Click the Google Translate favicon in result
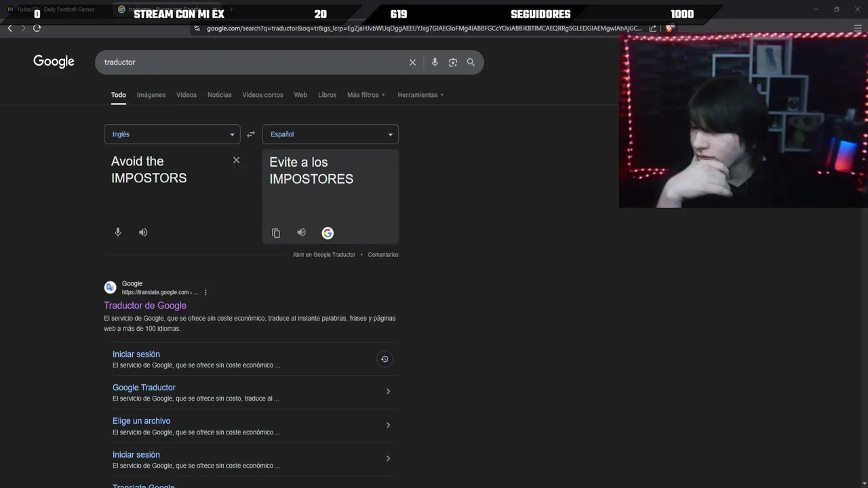Image resolution: width=868 pixels, height=488 pixels. point(111,287)
